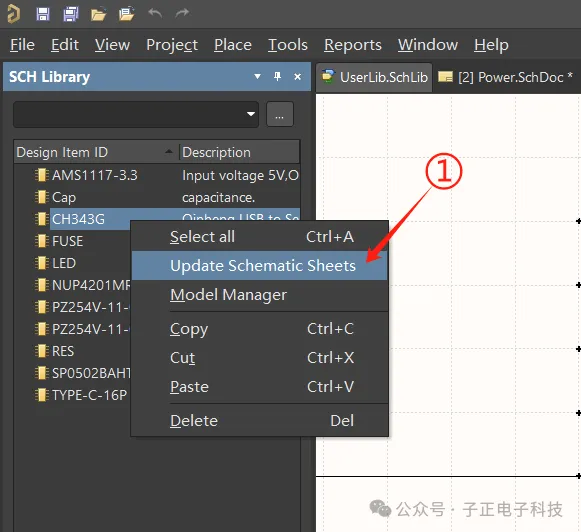The image size is (581, 532).
Task: Sort by Design Item ID column header
Action: pos(96,152)
